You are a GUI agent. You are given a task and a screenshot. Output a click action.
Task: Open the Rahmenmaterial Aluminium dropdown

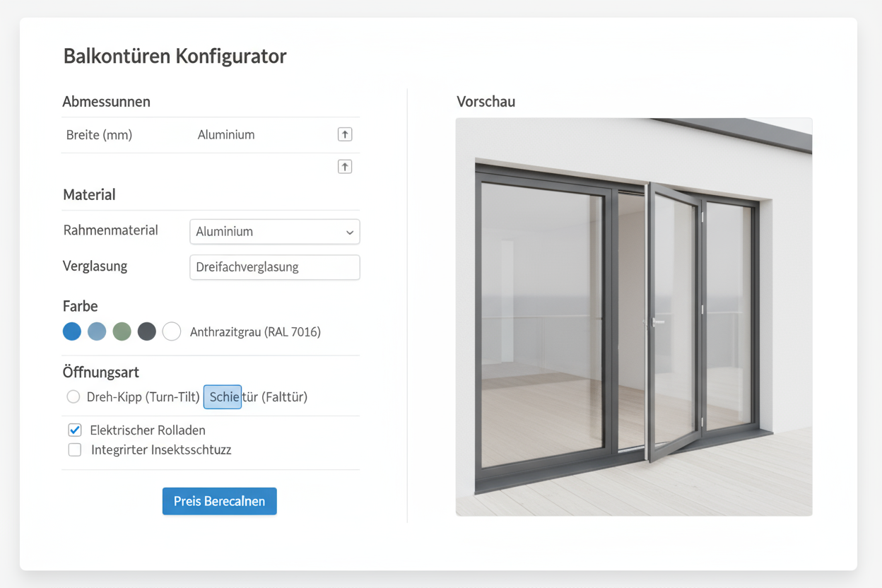[x=275, y=232]
